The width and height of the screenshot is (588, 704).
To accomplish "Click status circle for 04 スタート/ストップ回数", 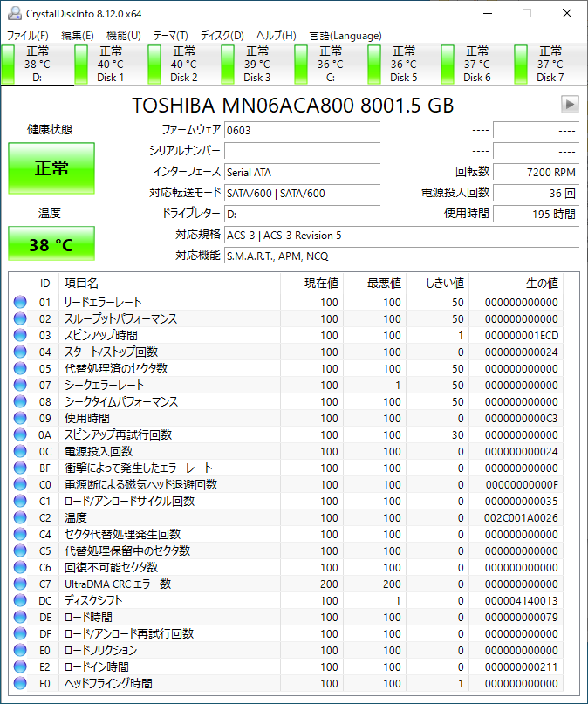I will [20, 352].
